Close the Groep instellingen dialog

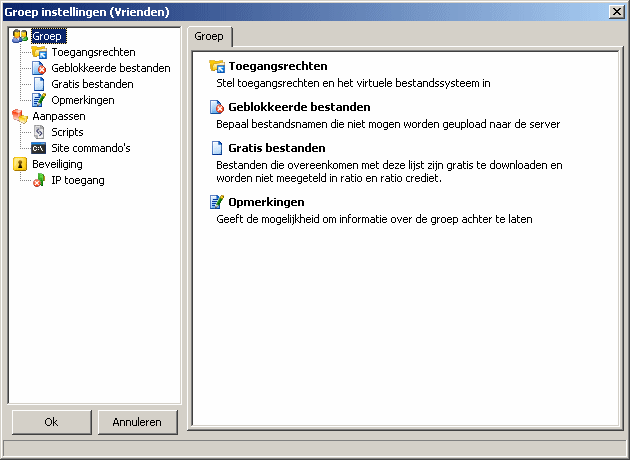tap(617, 12)
